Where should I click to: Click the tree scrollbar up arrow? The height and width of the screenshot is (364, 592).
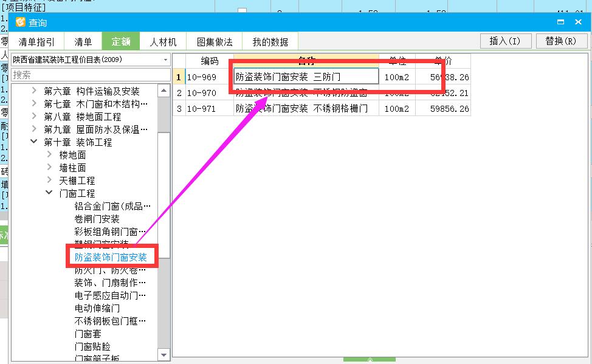[163, 91]
